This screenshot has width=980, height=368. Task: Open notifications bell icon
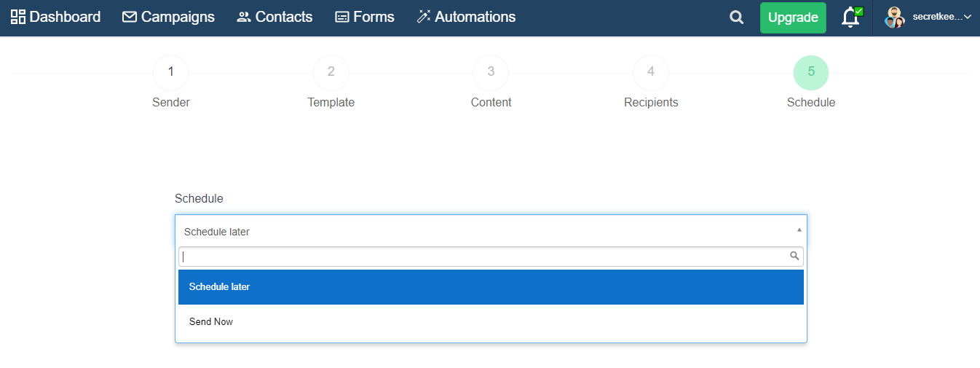850,17
